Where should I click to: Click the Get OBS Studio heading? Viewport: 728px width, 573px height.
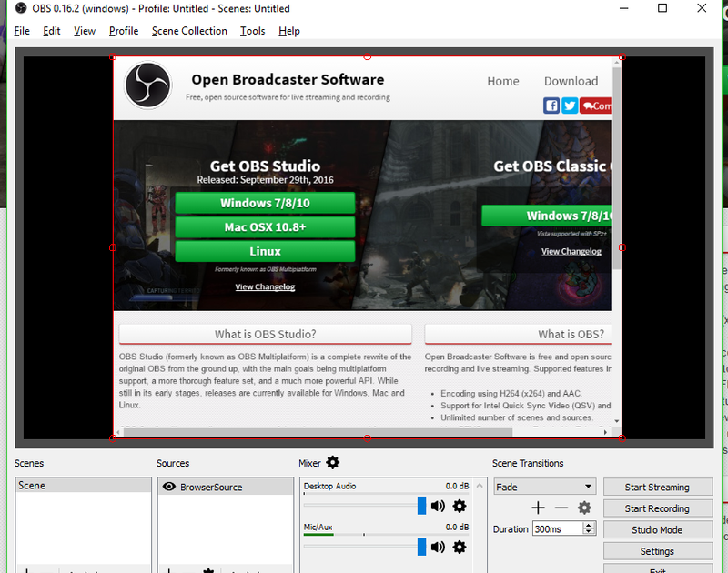265,166
